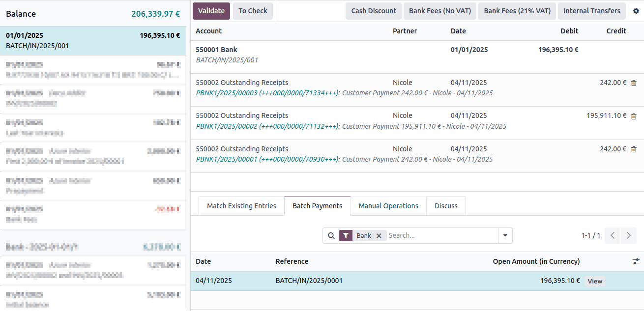644x311 pixels.
Task: Remove the PBNK1/2025/00001 line using trash icon
Action: click(634, 149)
